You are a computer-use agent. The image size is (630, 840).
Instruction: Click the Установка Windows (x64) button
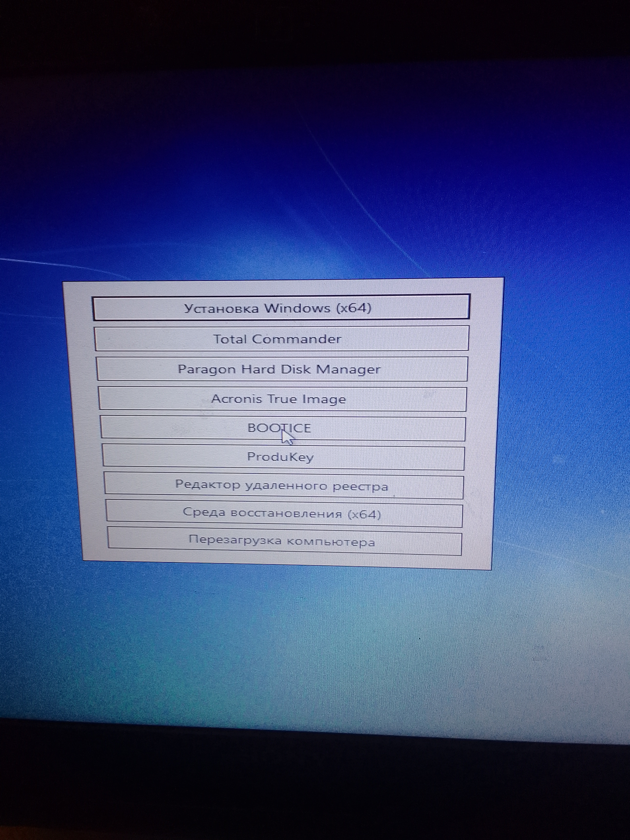(x=281, y=307)
